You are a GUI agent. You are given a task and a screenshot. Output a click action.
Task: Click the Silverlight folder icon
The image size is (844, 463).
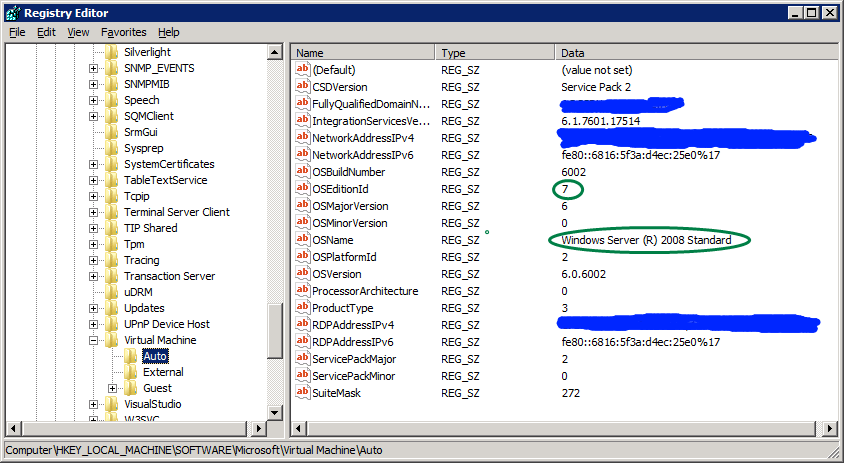pyautogui.click(x=111, y=52)
